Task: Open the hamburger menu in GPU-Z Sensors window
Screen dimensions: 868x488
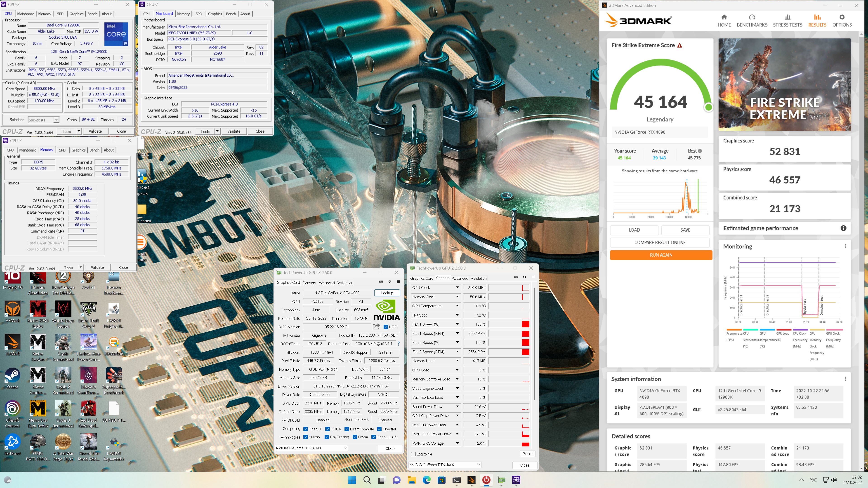Action: coord(533,277)
